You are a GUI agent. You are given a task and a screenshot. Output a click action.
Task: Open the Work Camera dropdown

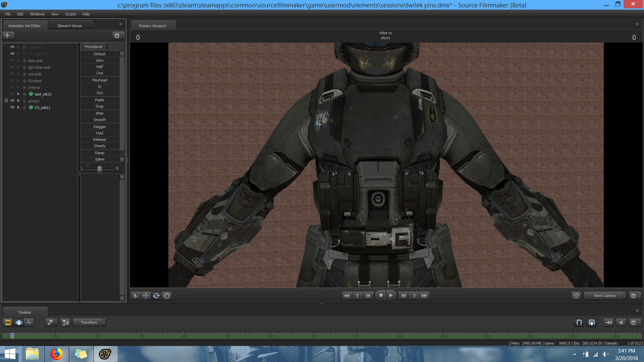click(x=605, y=296)
